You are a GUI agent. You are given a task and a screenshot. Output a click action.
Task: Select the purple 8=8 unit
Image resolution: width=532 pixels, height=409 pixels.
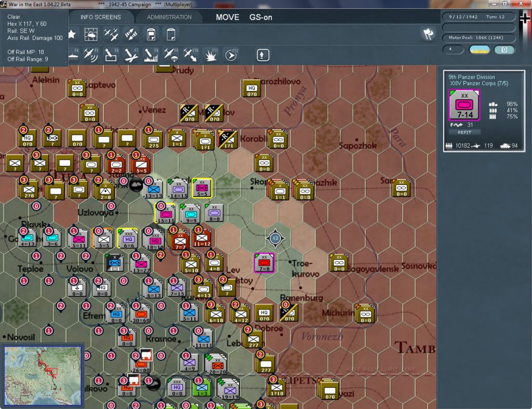pyautogui.click(x=214, y=213)
